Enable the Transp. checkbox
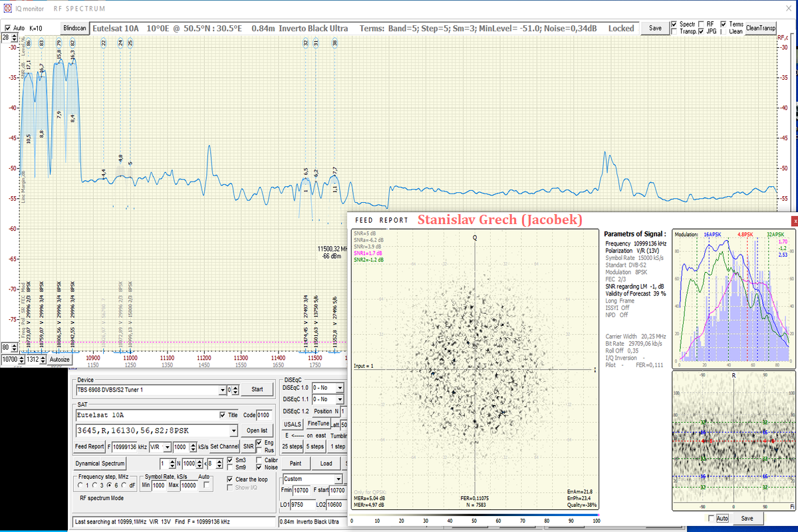798x532 pixels. pyautogui.click(x=674, y=32)
